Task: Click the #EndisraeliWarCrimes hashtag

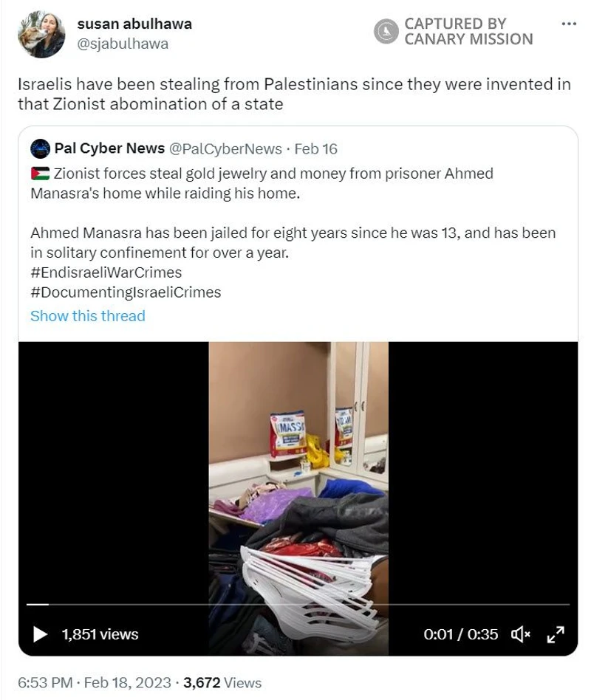Action: pos(106,272)
